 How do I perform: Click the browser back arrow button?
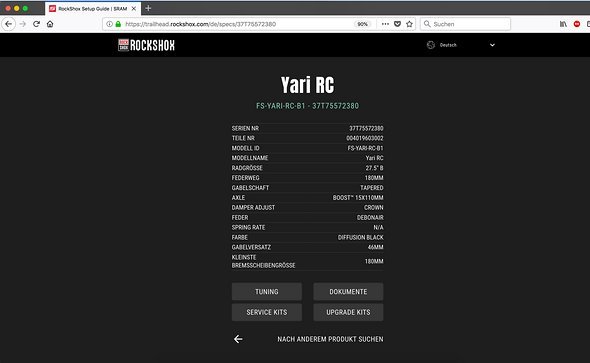tap(9, 24)
